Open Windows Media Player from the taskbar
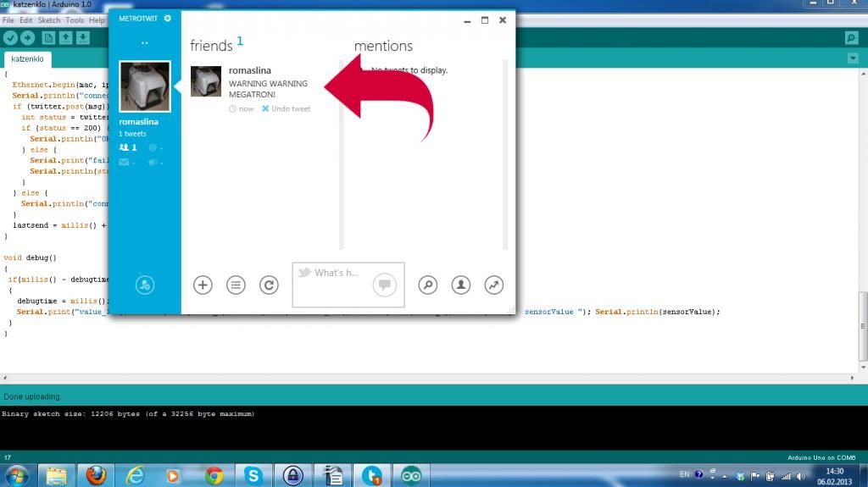868x487 pixels. pos(173,475)
